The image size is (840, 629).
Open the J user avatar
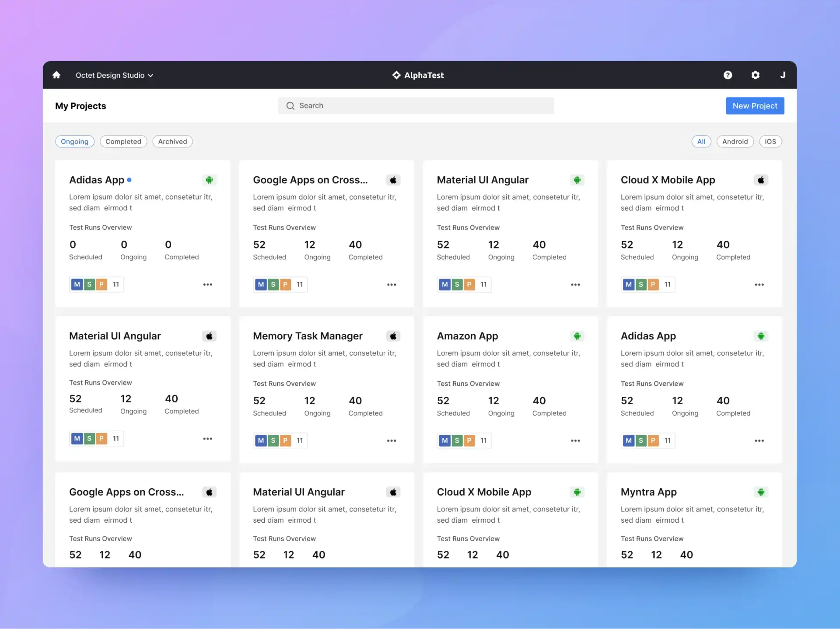783,75
